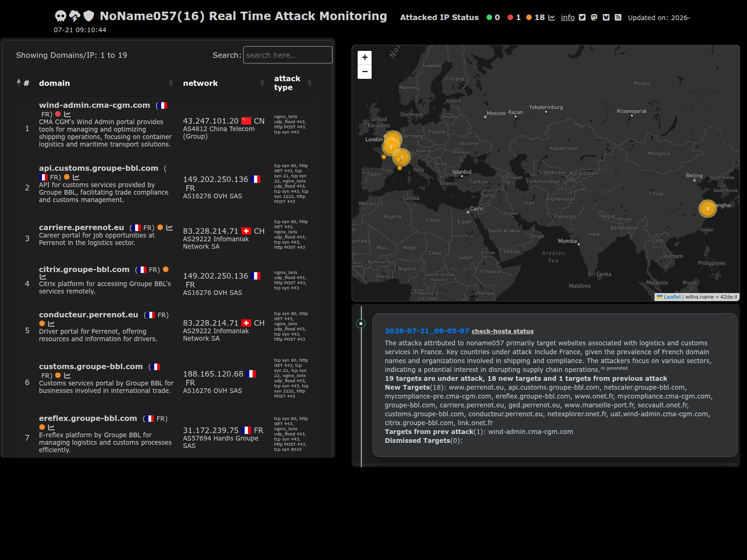747x560 pixels.
Task: Sort the table by the # column
Action: click(23, 83)
